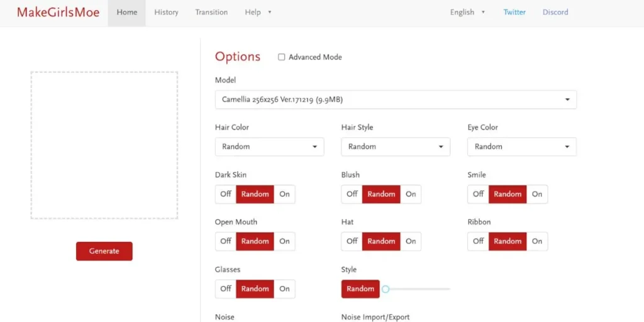Switch to the History tab

166,13
